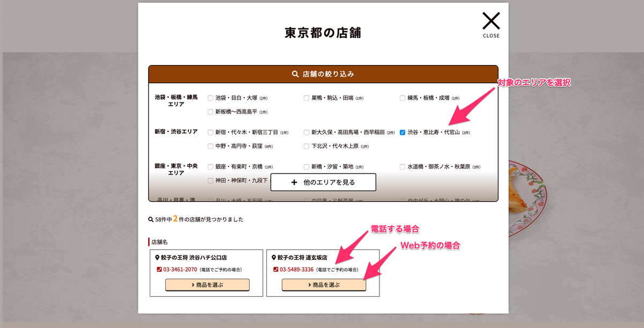Click the magnifier icon beside 58件中 result count
The height and width of the screenshot is (328, 644).
click(x=151, y=220)
